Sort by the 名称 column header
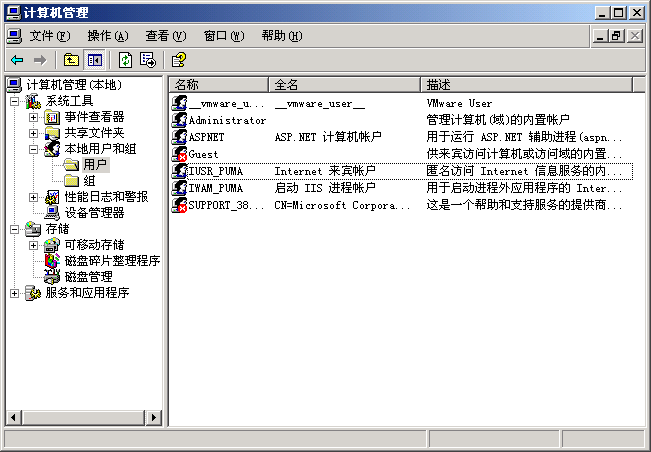This screenshot has height=452, width=651. tap(218, 84)
